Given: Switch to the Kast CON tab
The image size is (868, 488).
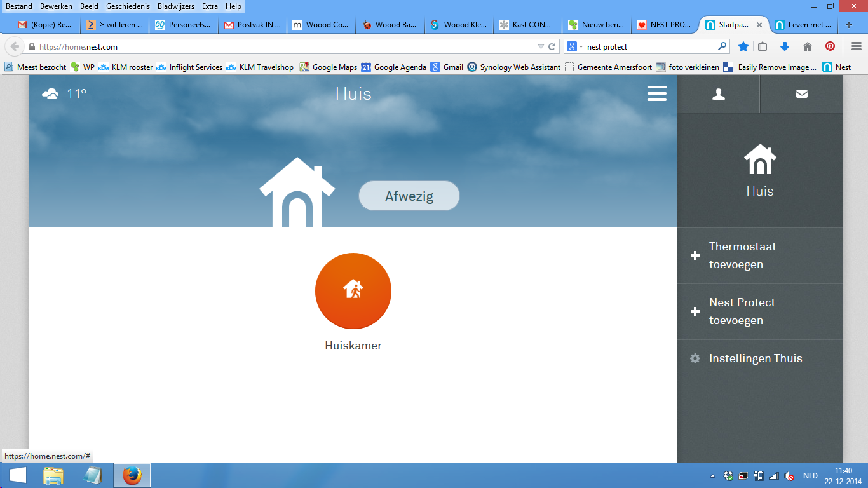Looking at the screenshot, I should [x=527, y=25].
